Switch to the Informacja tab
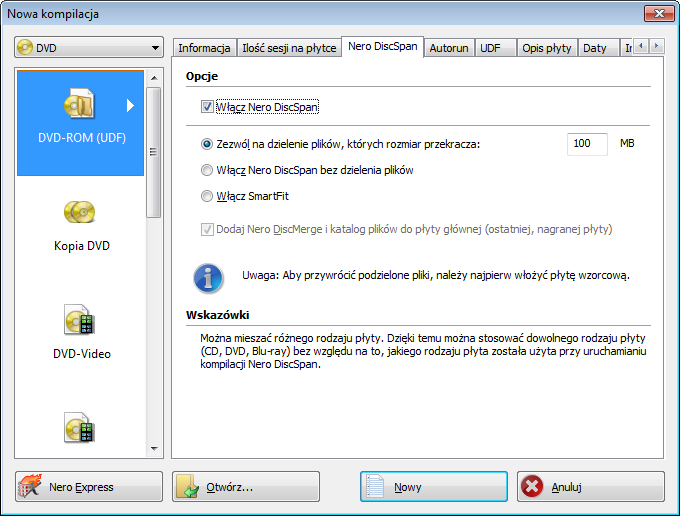680x516 pixels. tap(204, 48)
